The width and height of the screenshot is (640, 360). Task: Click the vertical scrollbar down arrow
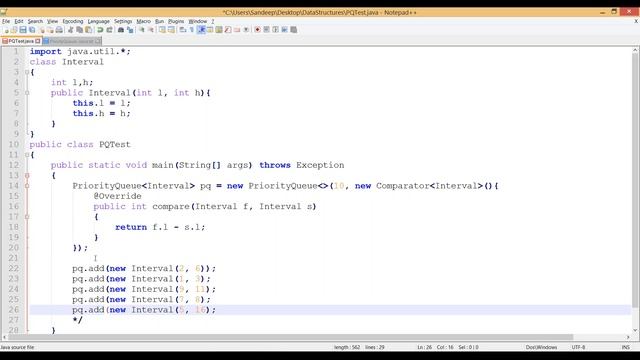pos(635,330)
